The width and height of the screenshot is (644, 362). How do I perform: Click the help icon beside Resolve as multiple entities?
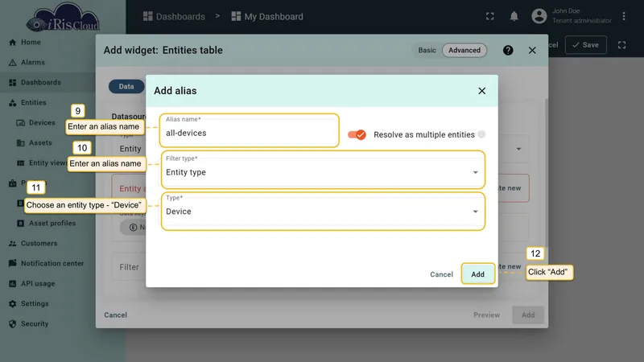[481, 134]
